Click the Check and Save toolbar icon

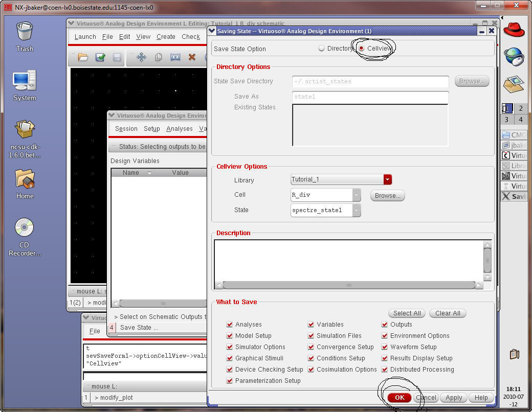[x=100, y=57]
